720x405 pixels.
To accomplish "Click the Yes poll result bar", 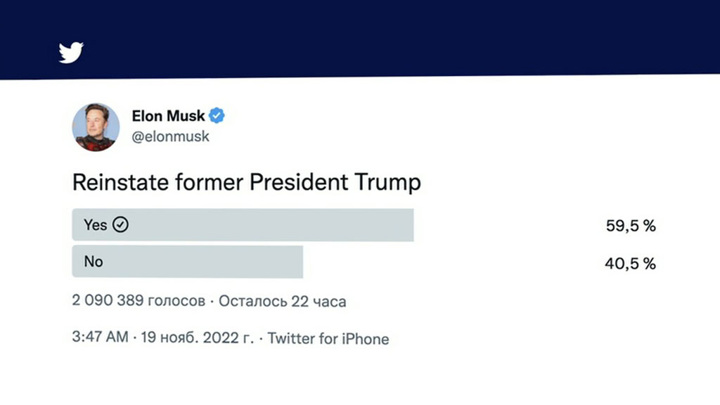I will [243, 225].
